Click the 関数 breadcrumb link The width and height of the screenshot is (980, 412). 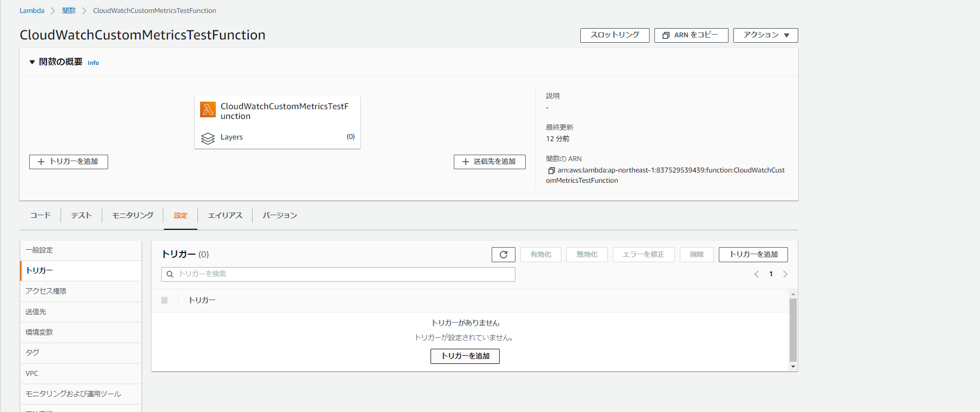point(69,10)
